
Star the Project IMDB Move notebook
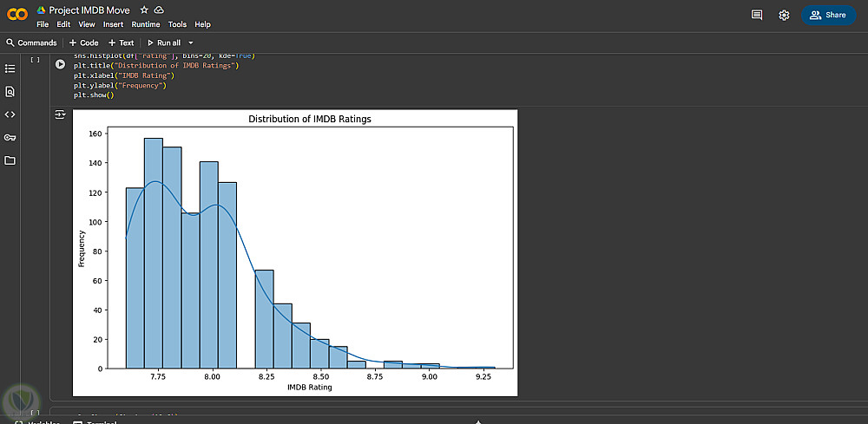tap(144, 10)
